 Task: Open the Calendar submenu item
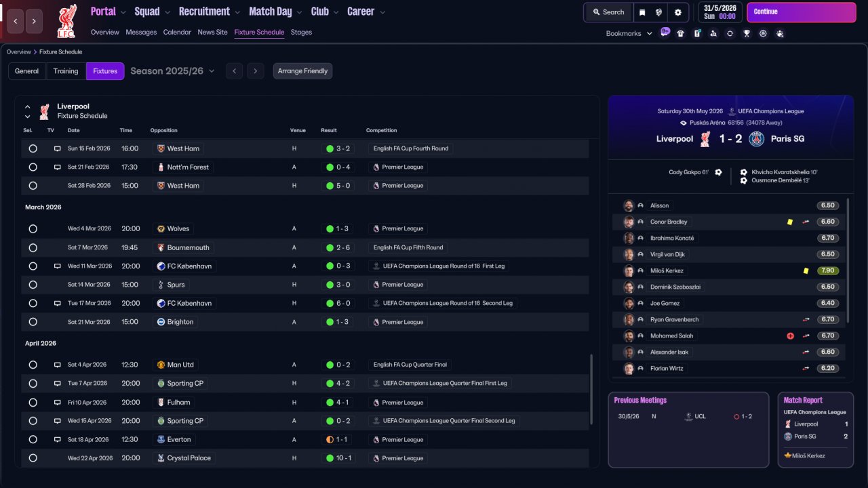(177, 32)
